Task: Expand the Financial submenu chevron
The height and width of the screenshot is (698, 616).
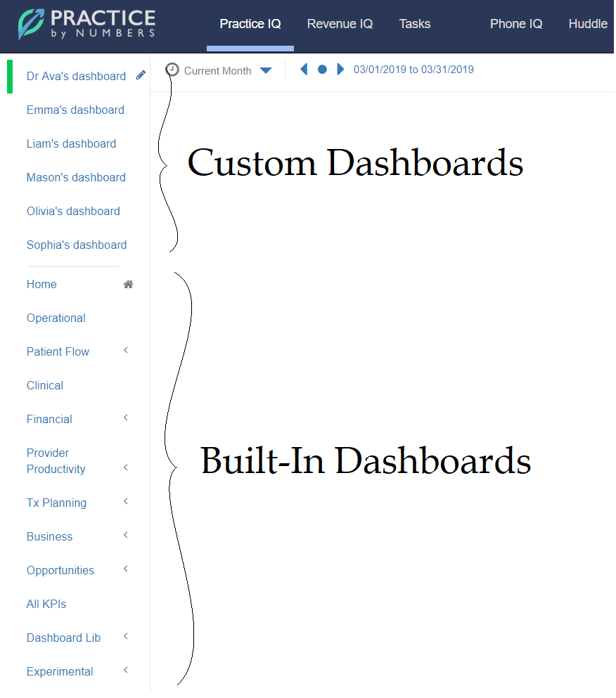Action: click(x=126, y=419)
